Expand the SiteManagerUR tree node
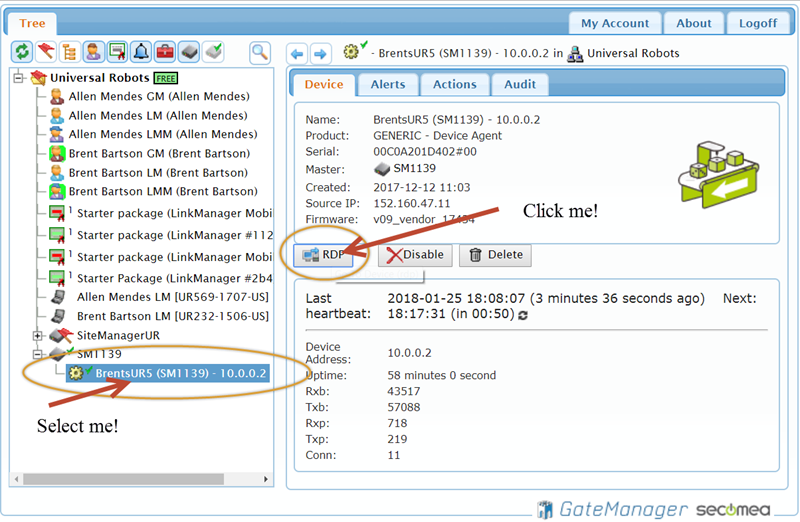 pos(38,335)
